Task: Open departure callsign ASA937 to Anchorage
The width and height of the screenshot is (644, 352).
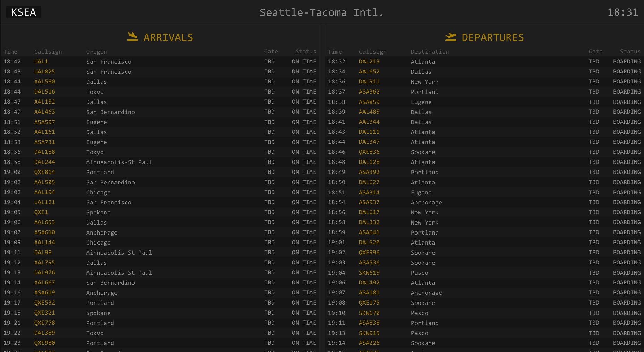Action: click(x=369, y=202)
